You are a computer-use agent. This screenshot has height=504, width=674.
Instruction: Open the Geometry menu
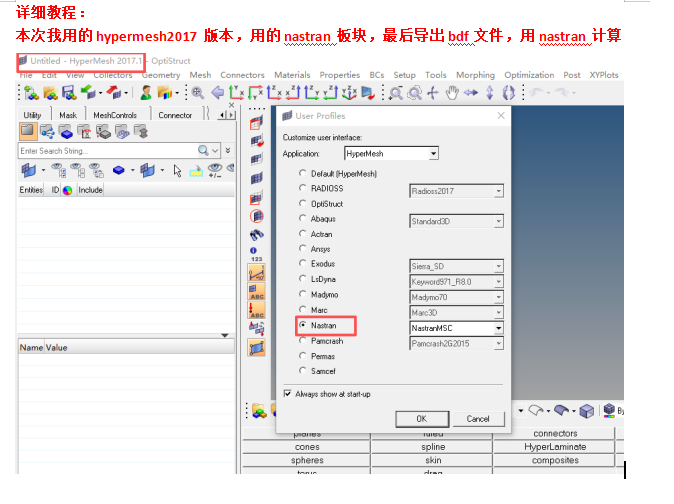coord(161,75)
